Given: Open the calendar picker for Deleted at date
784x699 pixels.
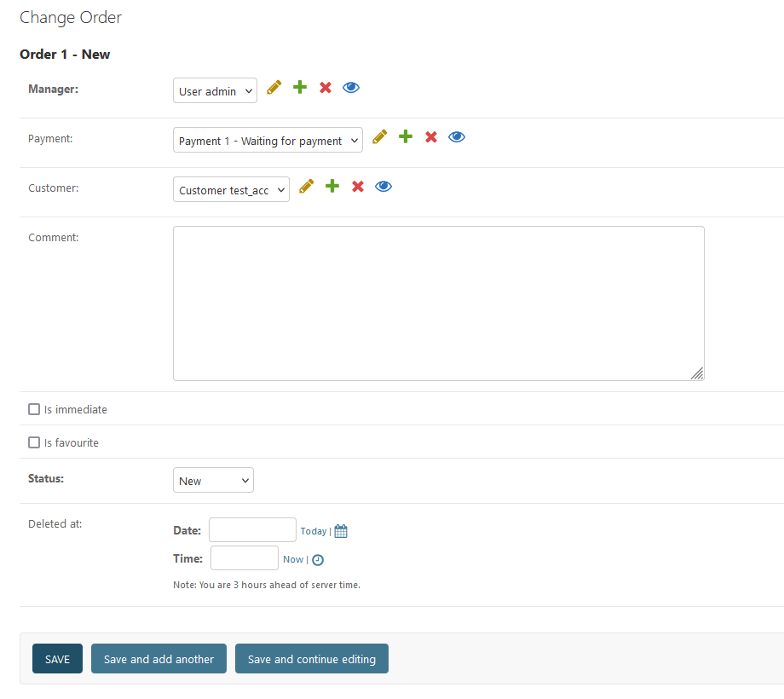Looking at the screenshot, I should [x=341, y=531].
